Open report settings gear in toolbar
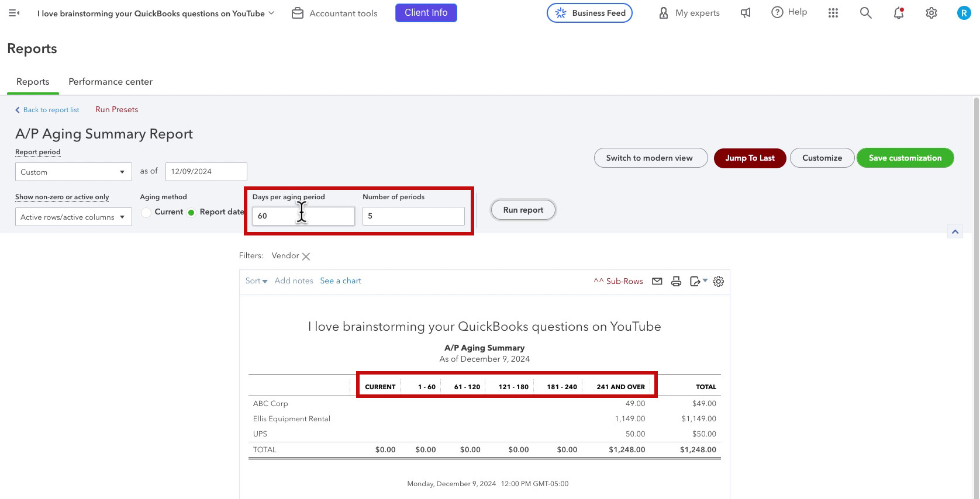Viewport: 980px width, 499px height. [719, 281]
